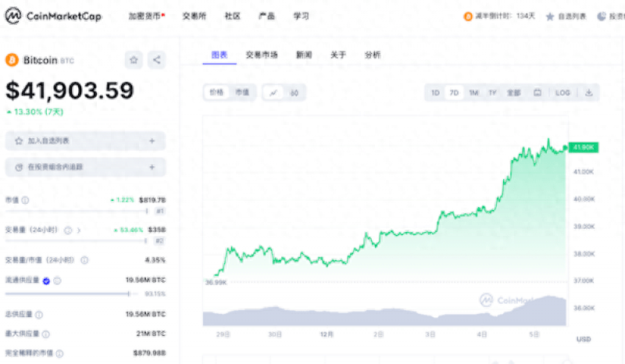Click the star favorite icon beside Bitcoin
This screenshot has width=625, height=364.
click(134, 60)
